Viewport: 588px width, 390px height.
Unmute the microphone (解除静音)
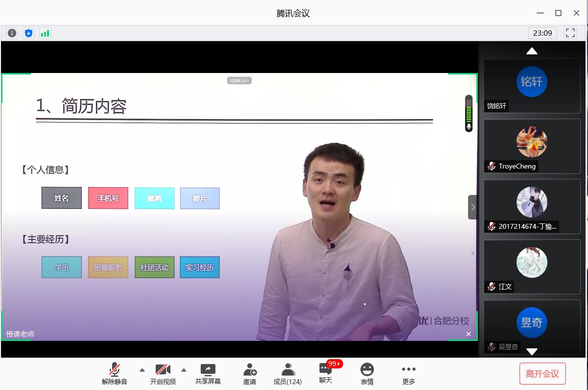click(x=115, y=374)
